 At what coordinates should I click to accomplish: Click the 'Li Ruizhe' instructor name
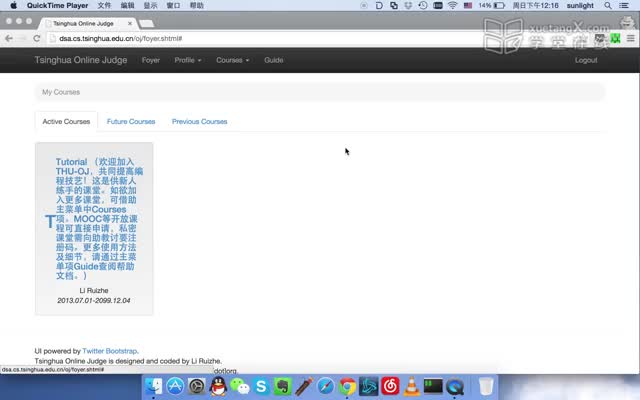point(94,291)
